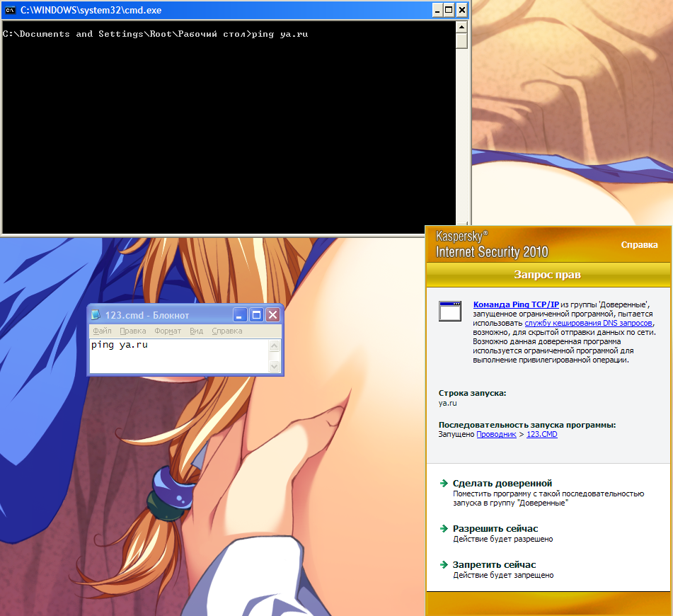Click the green arrow next to Разрешить сейчас
Viewport: 673px width, 616px height.
click(444, 528)
